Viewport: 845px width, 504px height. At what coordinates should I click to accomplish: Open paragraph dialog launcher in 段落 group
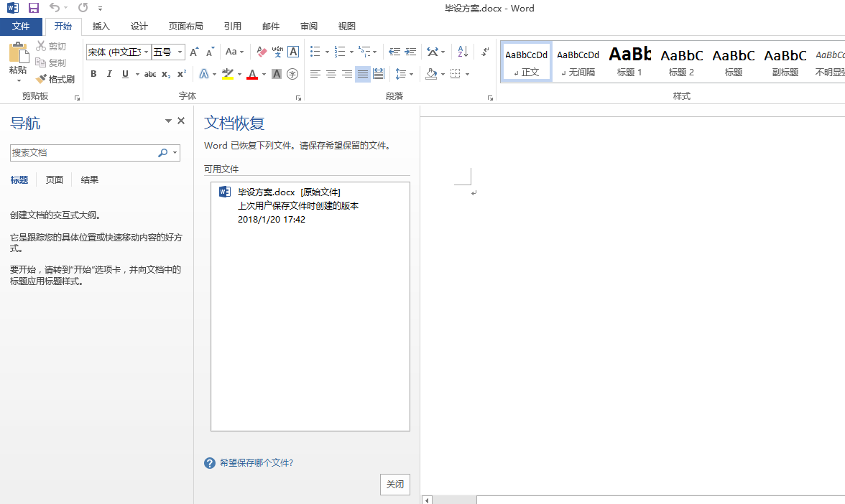(490, 98)
